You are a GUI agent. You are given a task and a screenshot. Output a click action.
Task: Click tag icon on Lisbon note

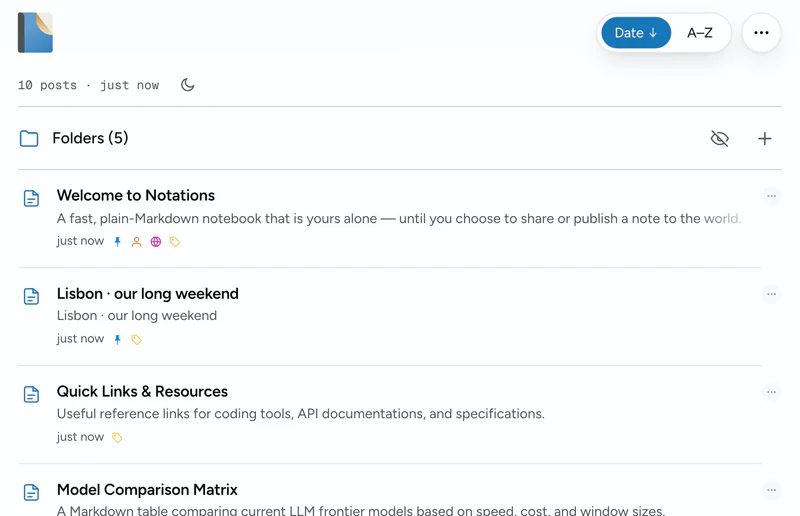[x=136, y=339]
